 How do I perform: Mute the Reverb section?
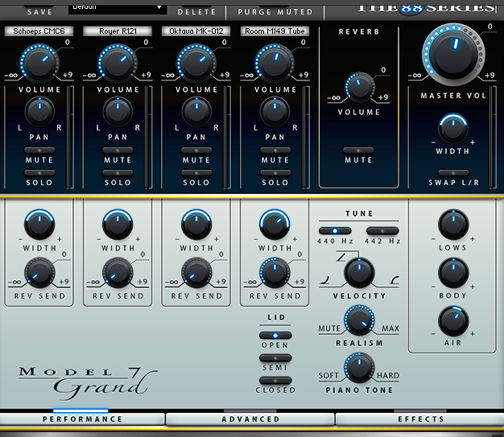click(x=358, y=150)
